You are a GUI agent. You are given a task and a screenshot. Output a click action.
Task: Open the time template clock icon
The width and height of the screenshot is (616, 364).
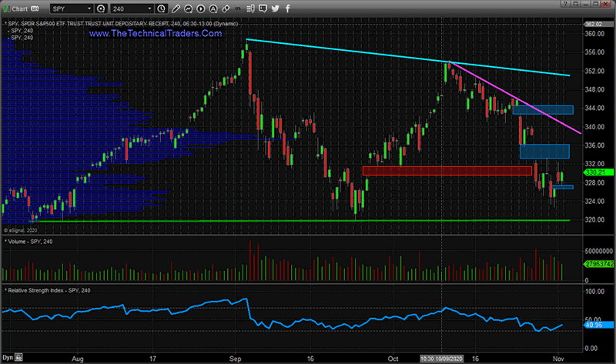click(161, 8)
